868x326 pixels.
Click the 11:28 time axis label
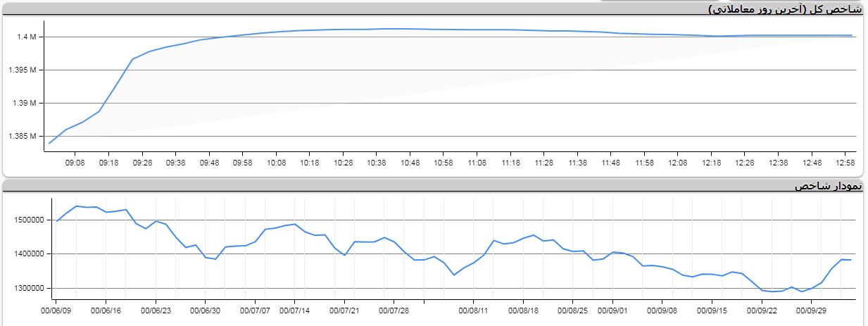click(543, 163)
